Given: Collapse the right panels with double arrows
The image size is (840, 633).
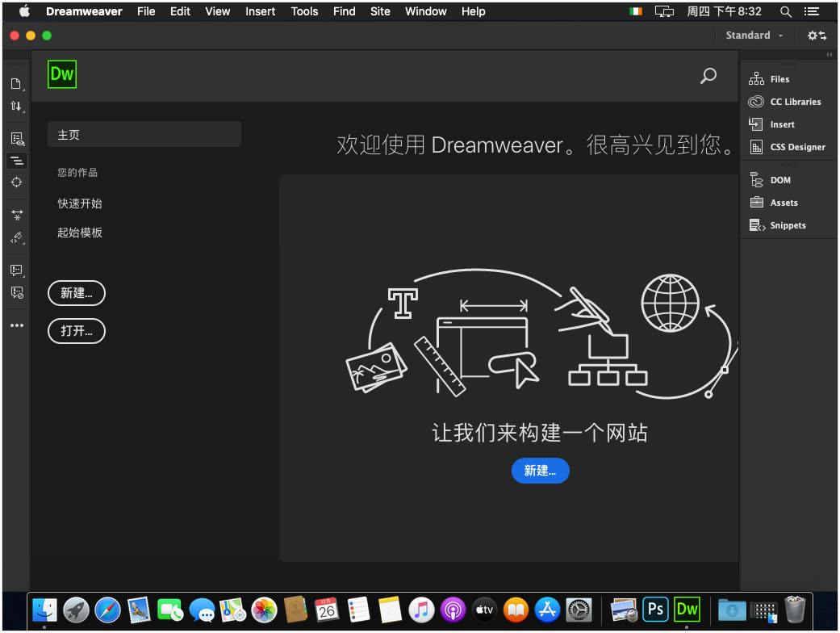Looking at the screenshot, I should tap(830, 55).
